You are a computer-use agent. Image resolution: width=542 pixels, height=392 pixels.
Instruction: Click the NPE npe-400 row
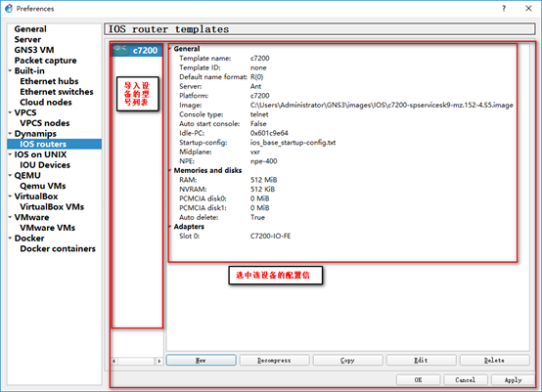pos(228,161)
